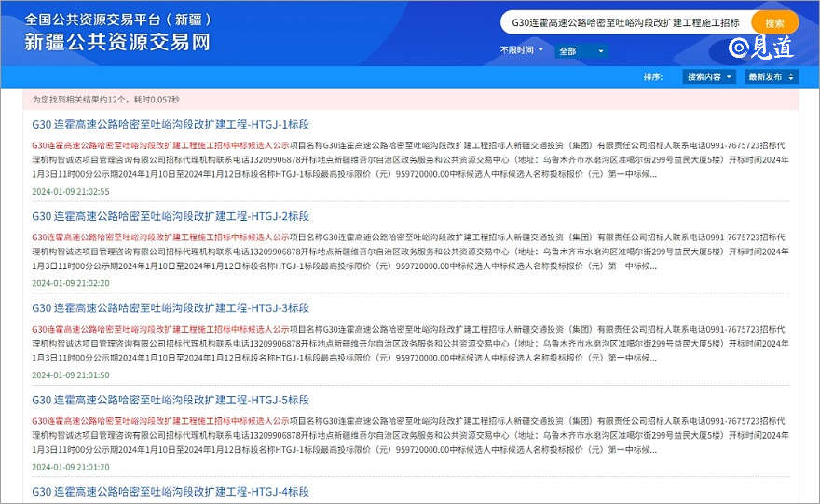
Task: Open the HTGJ-5标段 result title link
Action: pyautogui.click(x=171, y=400)
